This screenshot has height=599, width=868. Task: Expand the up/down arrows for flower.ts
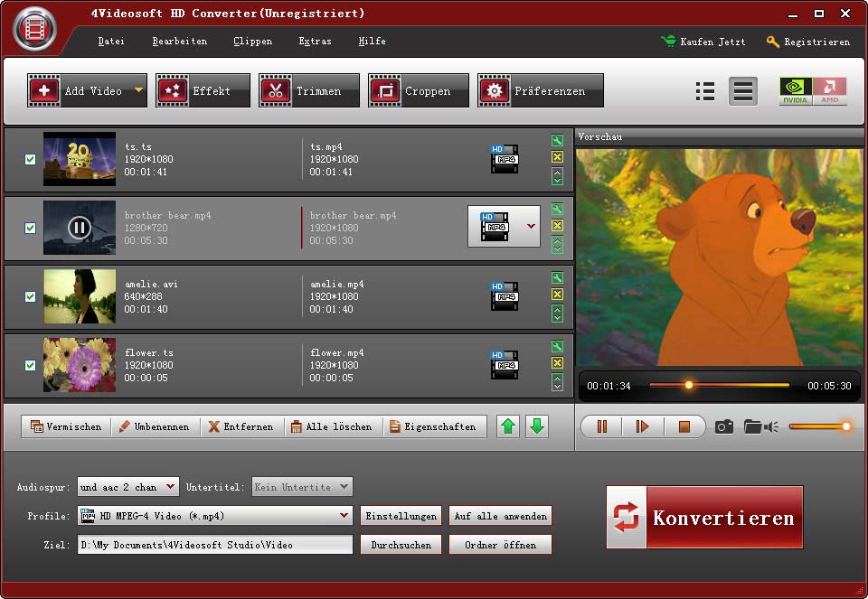pos(558,382)
